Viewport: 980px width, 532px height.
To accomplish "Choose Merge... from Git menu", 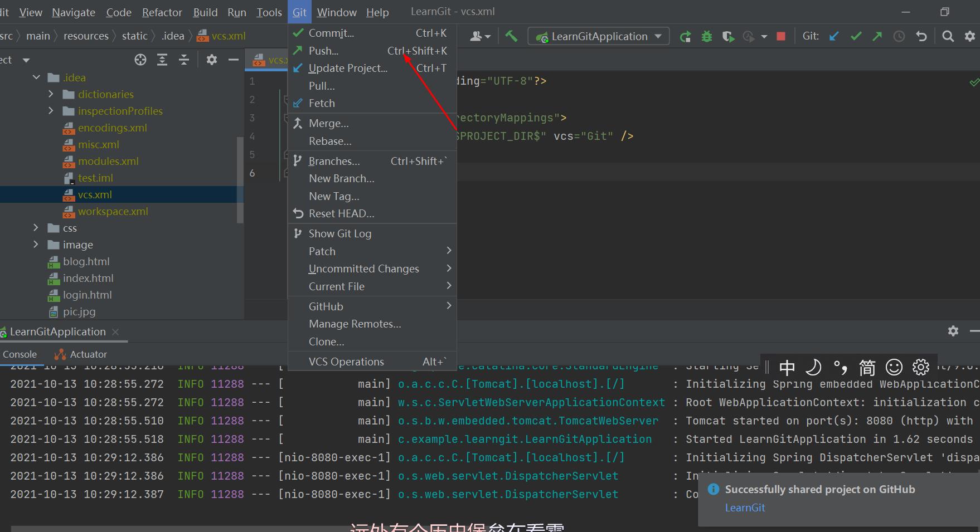I will pos(372,123).
